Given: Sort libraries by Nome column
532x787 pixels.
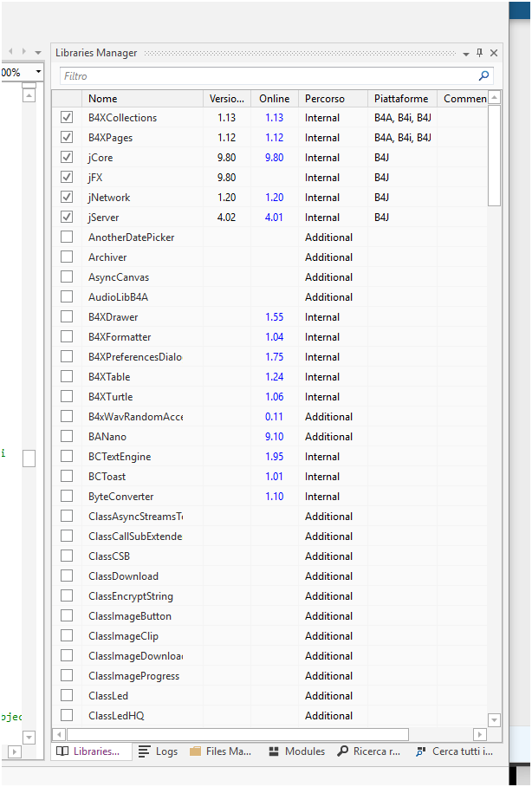Looking at the screenshot, I should click(143, 99).
